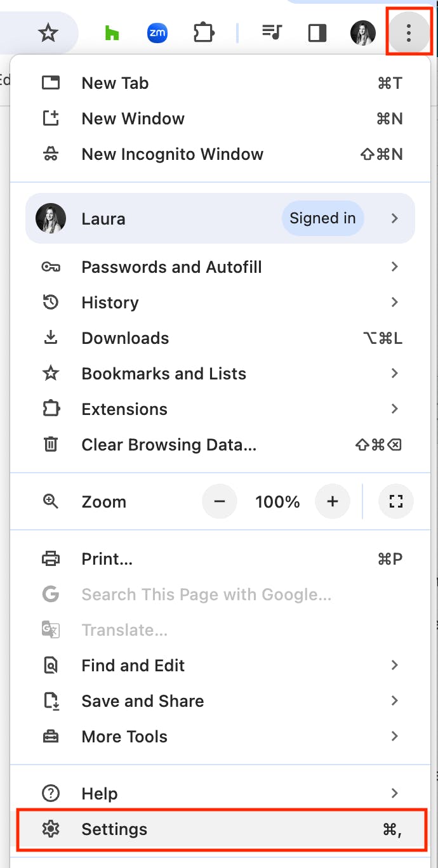Expand the History submenu
The height and width of the screenshot is (868, 438).
(220, 303)
